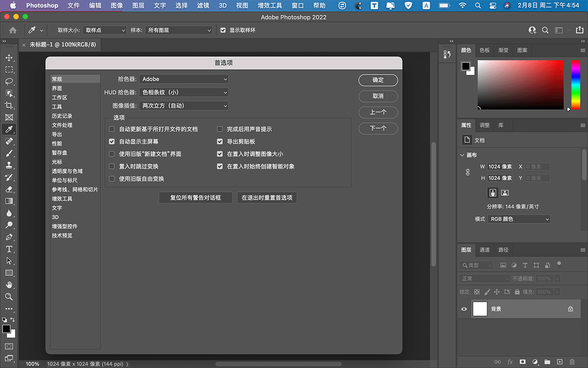Uncheck 导出剪贴板 checkbox
The image size is (588, 368).
220,141
